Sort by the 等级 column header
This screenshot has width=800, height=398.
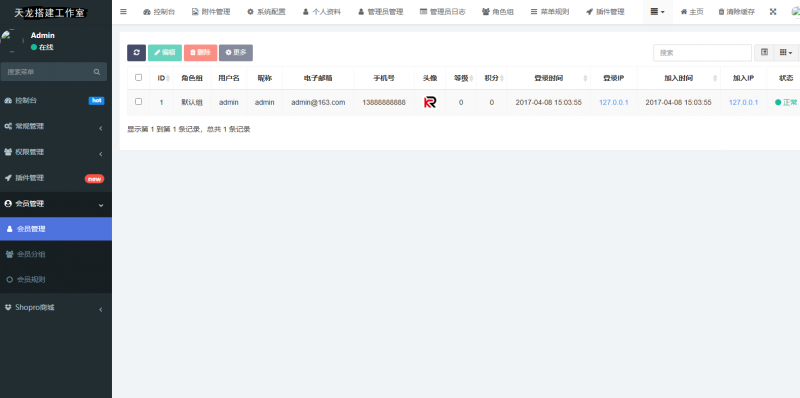[x=461, y=78]
